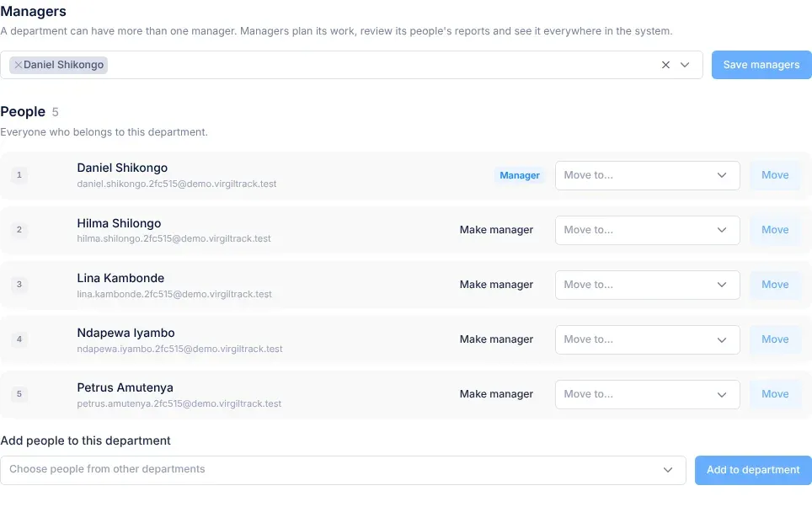Click row number 2 badge

tap(19, 230)
